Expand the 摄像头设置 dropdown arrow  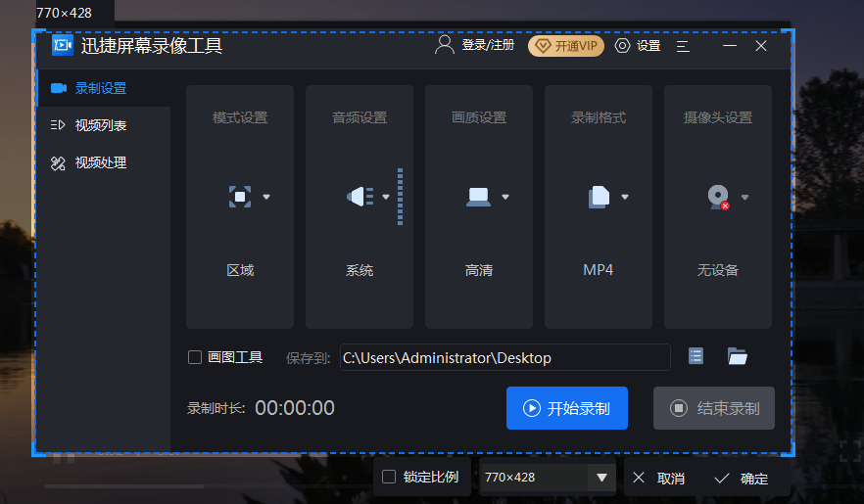pyautogui.click(x=744, y=198)
